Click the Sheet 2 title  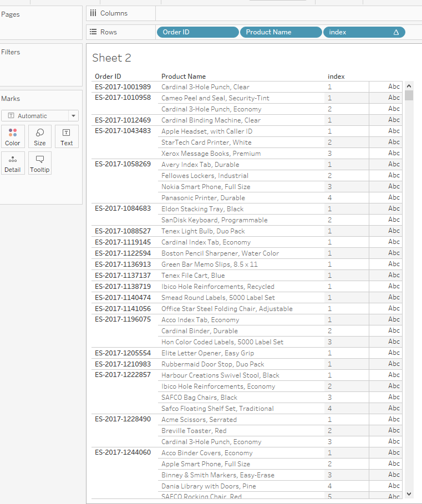(x=111, y=58)
